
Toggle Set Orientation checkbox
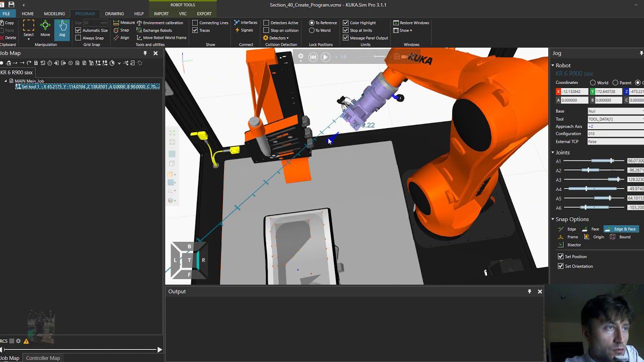click(x=560, y=266)
